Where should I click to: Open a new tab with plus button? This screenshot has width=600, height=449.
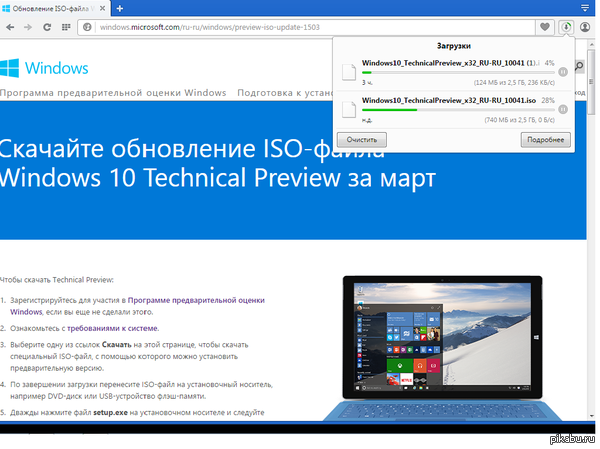pyautogui.click(x=120, y=8)
